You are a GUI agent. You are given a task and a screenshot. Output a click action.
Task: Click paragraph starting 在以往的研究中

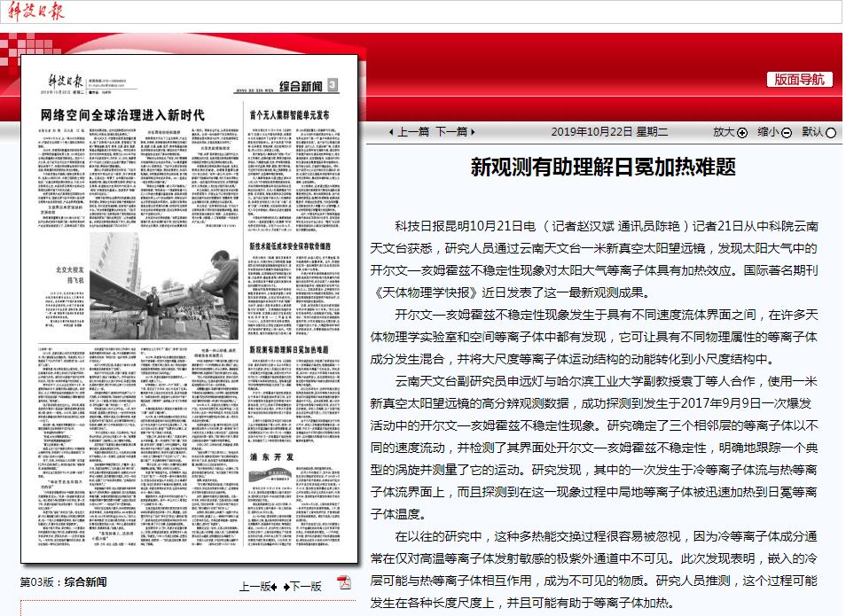pos(594,570)
